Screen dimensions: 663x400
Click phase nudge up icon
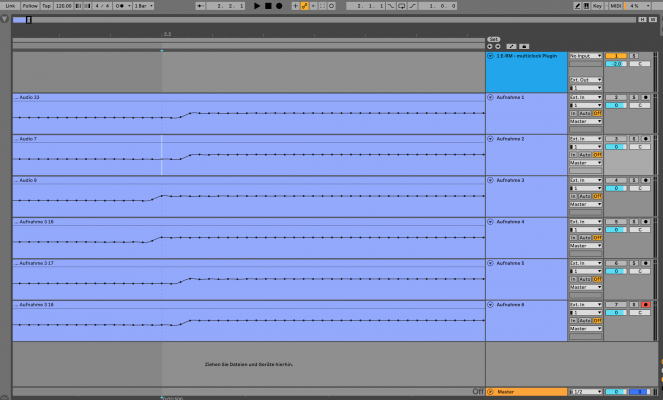[x=87, y=6]
